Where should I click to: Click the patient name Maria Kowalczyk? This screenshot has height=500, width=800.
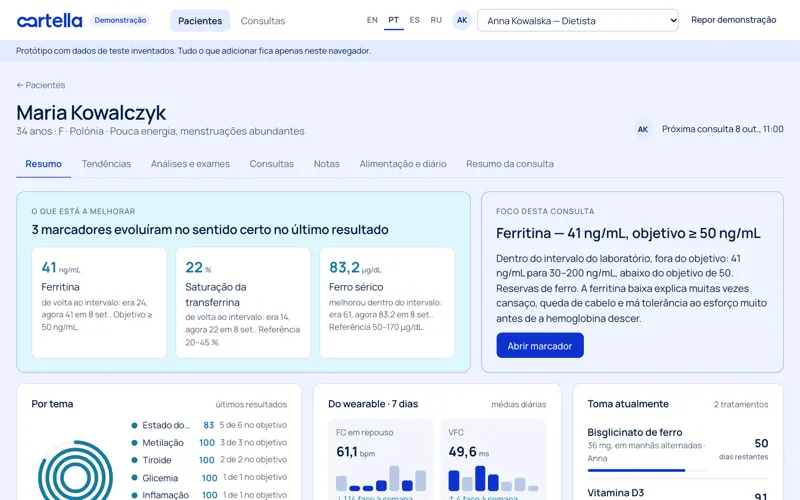[91, 113]
